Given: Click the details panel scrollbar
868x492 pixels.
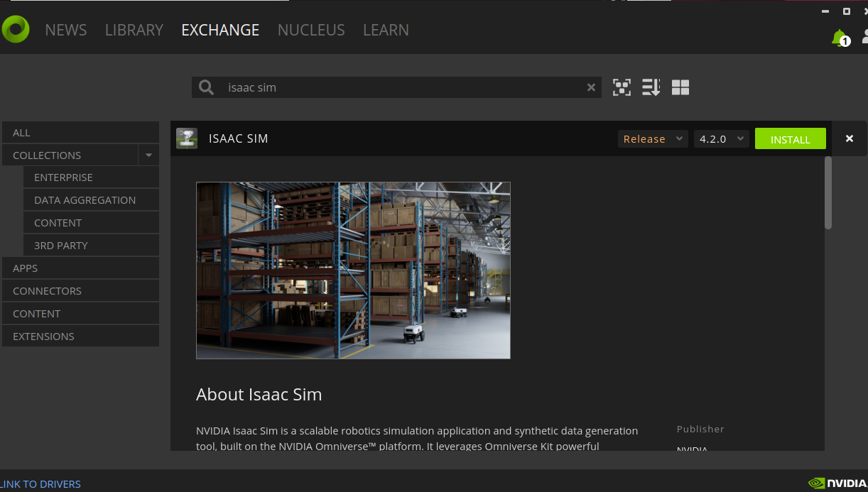Looking at the screenshot, I should 828,193.
